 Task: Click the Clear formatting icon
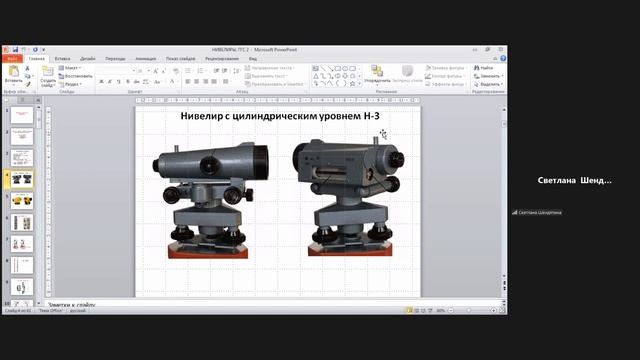click(x=176, y=71)
